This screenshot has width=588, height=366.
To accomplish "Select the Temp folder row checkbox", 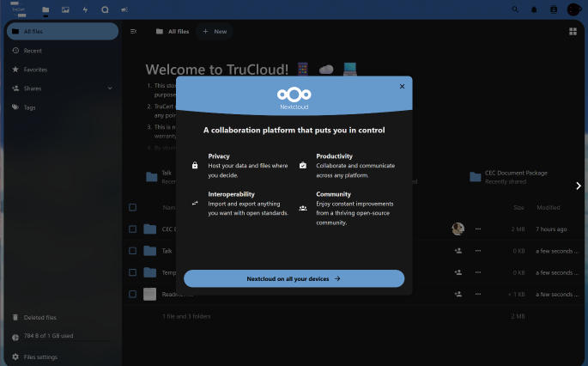I will pyautogui.click(x=133, y=272).
